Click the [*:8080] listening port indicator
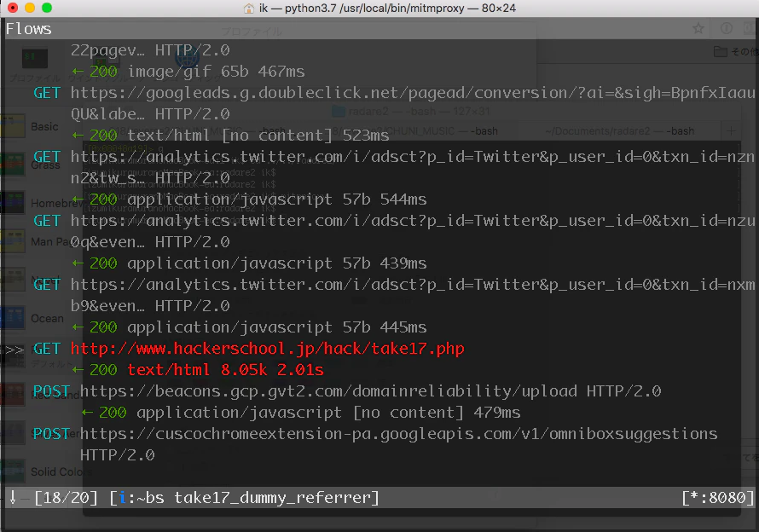Viewport: 759px width, 532px height. pos(718,498)
